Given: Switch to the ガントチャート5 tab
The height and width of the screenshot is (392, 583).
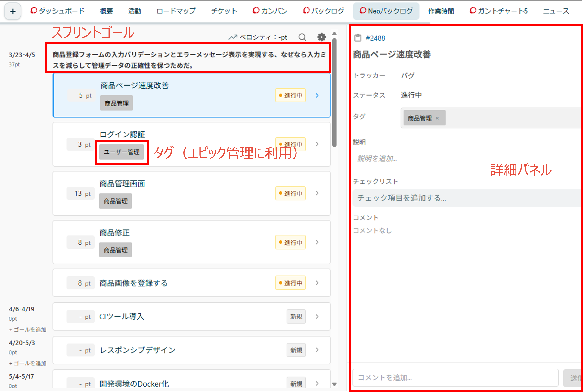Looking at the screenshot, I should point(499,11).
